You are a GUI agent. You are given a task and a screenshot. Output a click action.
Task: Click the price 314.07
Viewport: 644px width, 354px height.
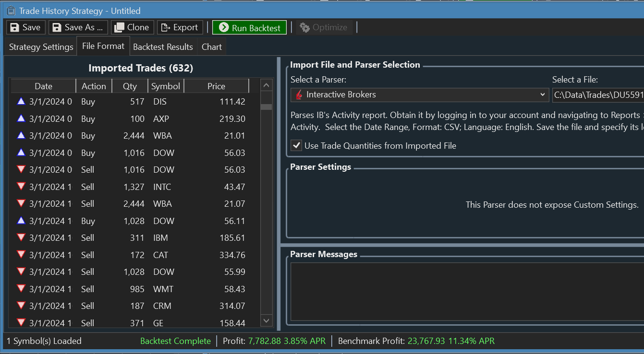tap(232, 306)
